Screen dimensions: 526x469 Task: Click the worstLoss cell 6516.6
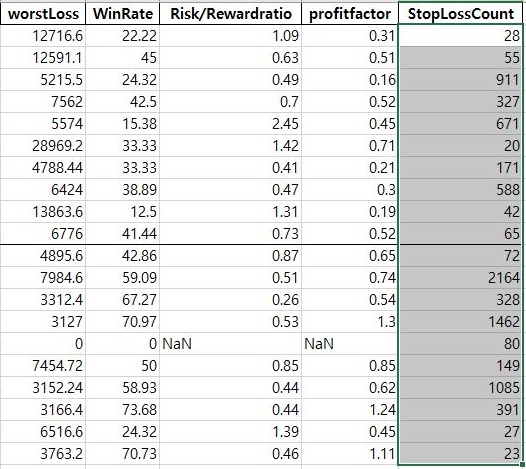[x=43, y=432]
